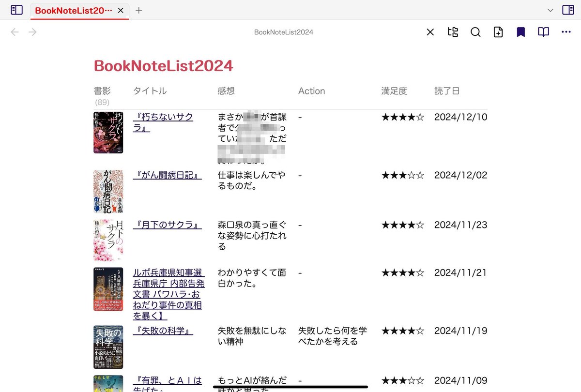Image resolution: width=581 pixels, height=392 pixels.
Task: Click the 月下のサクラ book cover
Action: (x=108, y=241)
